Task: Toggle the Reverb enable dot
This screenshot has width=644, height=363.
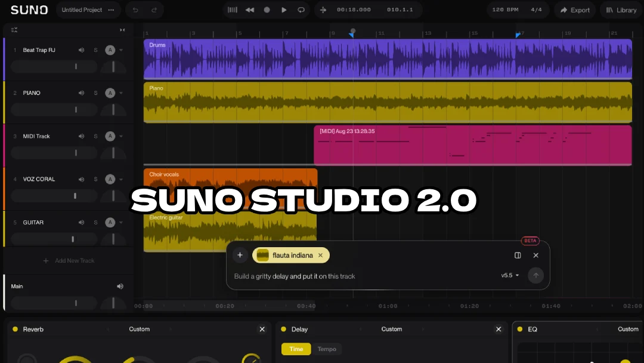Action: click(x=15, y=330)
